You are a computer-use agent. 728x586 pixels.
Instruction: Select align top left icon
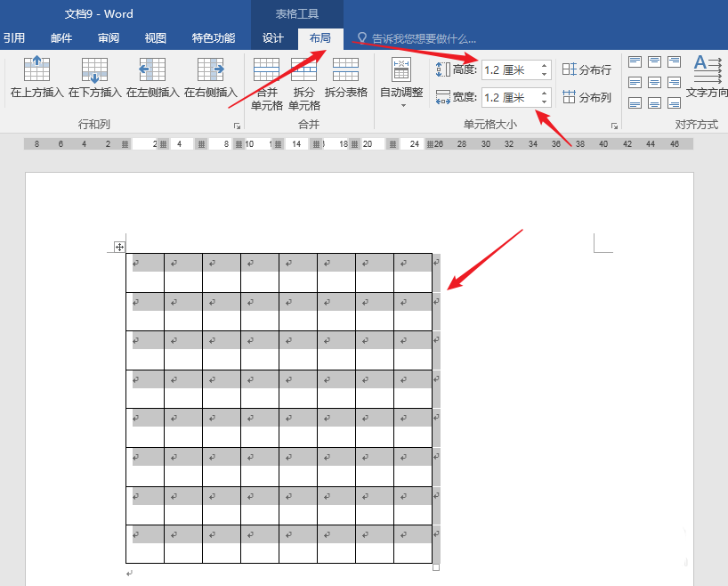pyautogui.click(x=635, y=61)
